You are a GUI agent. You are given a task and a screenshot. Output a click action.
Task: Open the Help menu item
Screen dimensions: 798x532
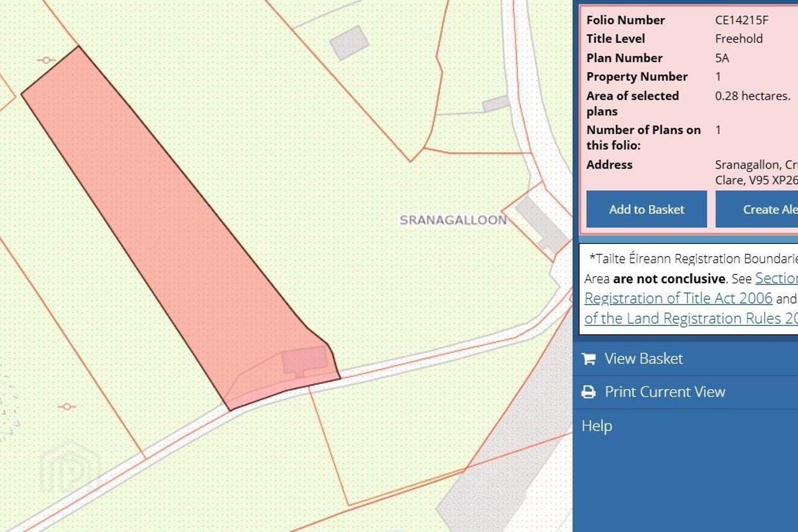(597, 426)
